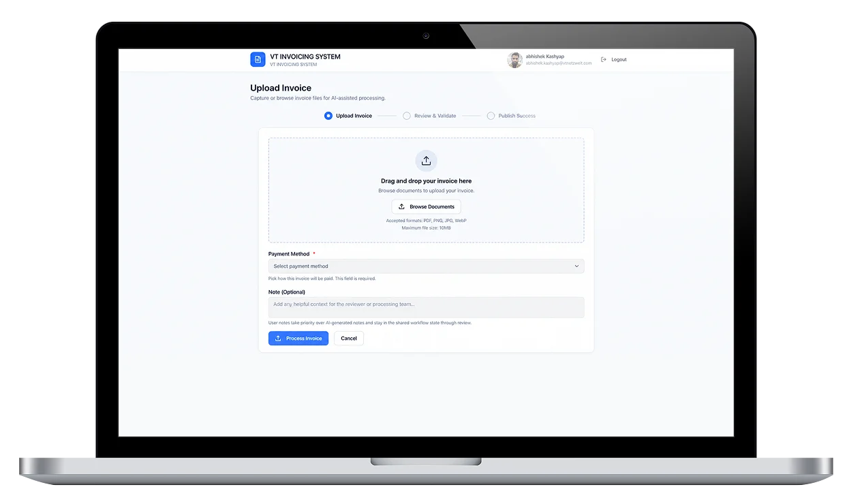
Task: Focus the Note (Optional) text area
Action: point(426,307)
